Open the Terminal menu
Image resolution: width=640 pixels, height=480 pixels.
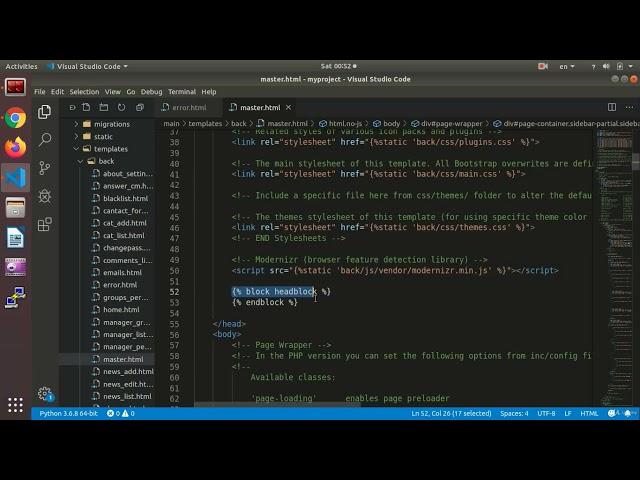[182, 92]
